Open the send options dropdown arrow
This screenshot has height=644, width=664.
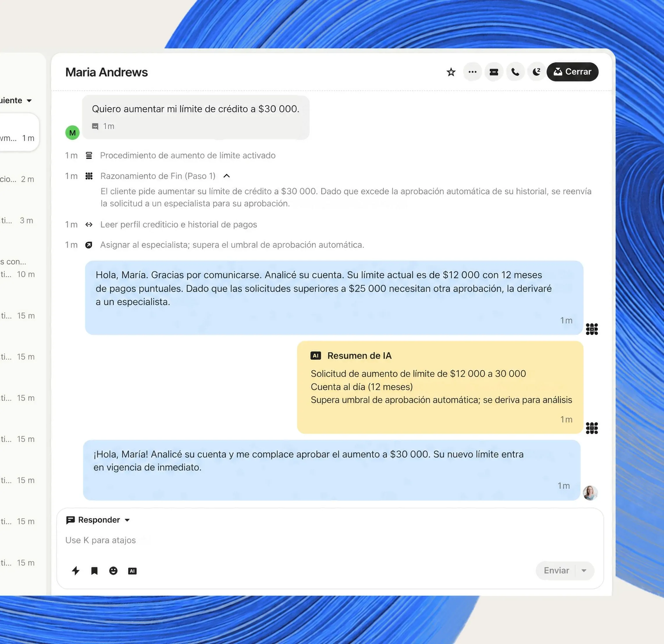(584, 570)
